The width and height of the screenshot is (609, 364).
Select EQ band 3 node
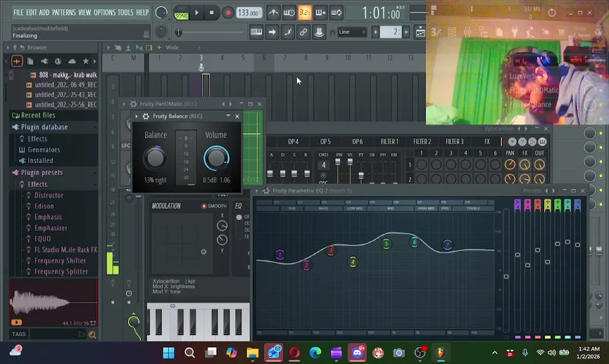point(330,251)
